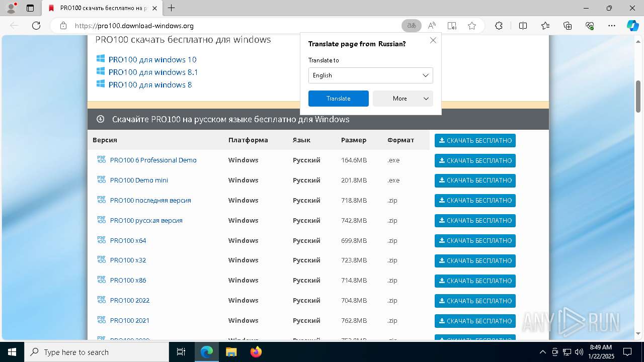Close the translate popup

coord(433,40)
